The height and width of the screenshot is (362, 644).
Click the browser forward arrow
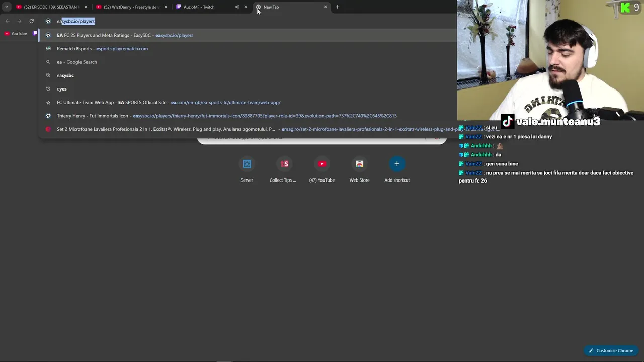(20, 21)
